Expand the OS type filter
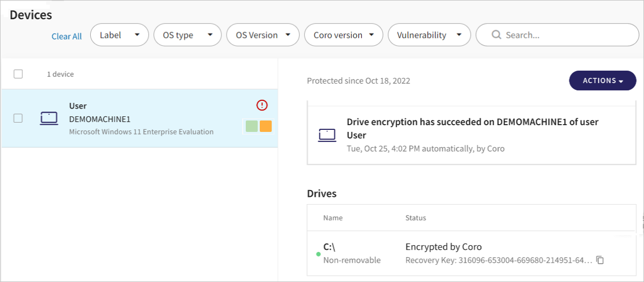Screen dimensions: 644x282 (x=188, y=35)
